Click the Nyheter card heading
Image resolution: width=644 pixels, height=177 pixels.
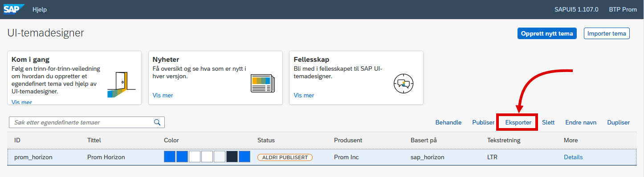[x=166, y=60]
